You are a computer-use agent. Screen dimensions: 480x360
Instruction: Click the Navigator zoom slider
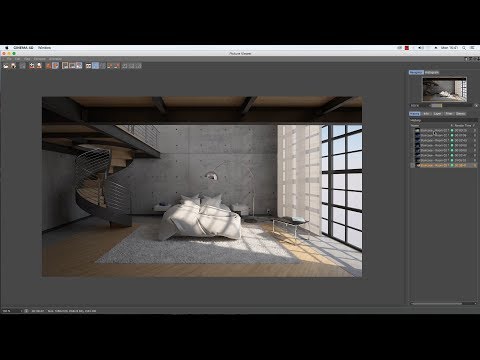(x=450, y=105)
